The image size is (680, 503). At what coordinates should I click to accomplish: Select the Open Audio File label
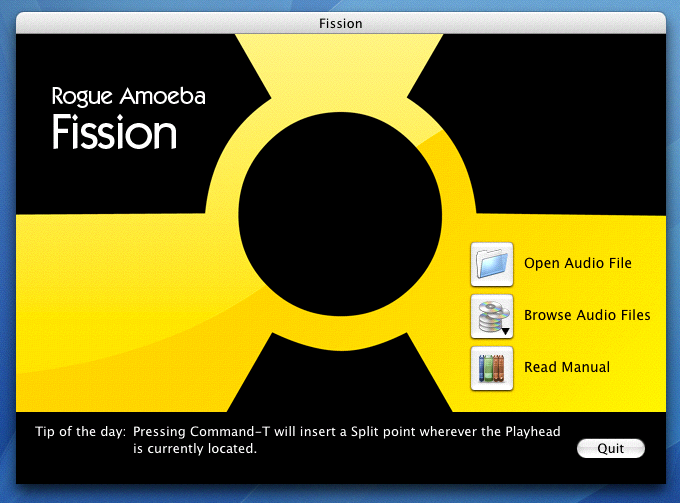tap(578, 263)
